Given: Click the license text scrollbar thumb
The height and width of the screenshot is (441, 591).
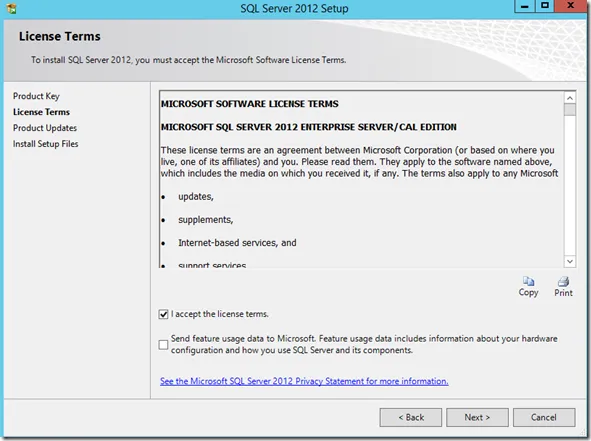Looking at the screenshot, I should (570, 110).
